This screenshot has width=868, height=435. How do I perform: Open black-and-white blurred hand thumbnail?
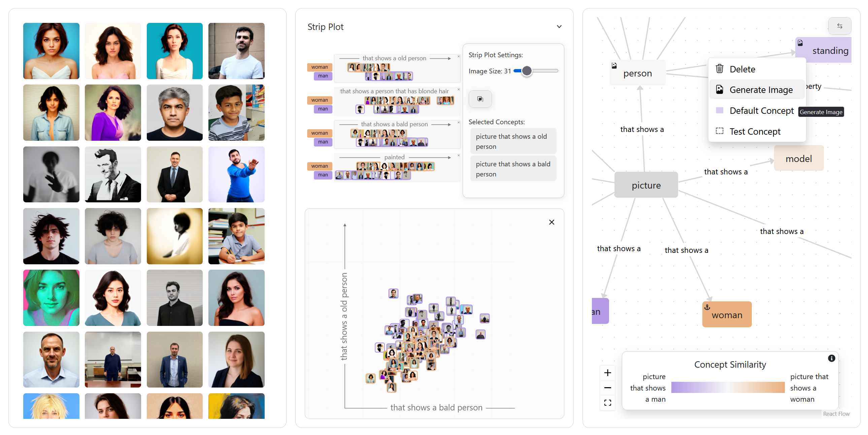coord(51,174)
